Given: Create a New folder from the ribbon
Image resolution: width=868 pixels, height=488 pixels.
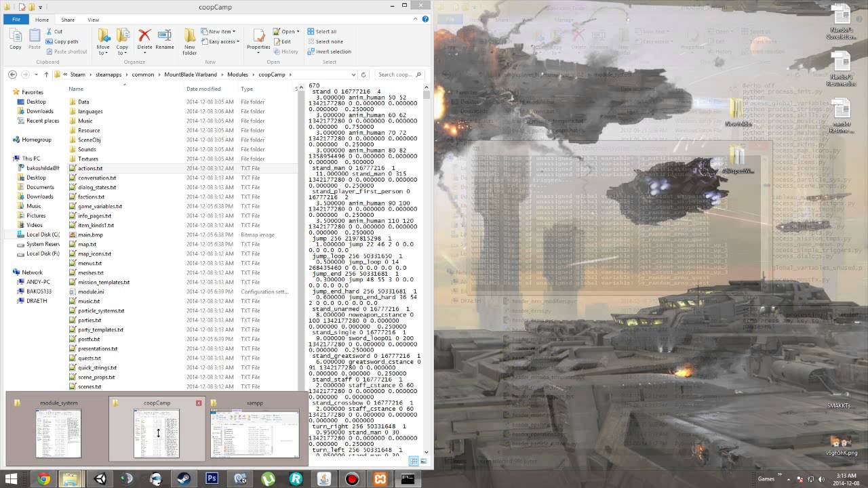Looking at the screenshot, I should click(190, 41).
